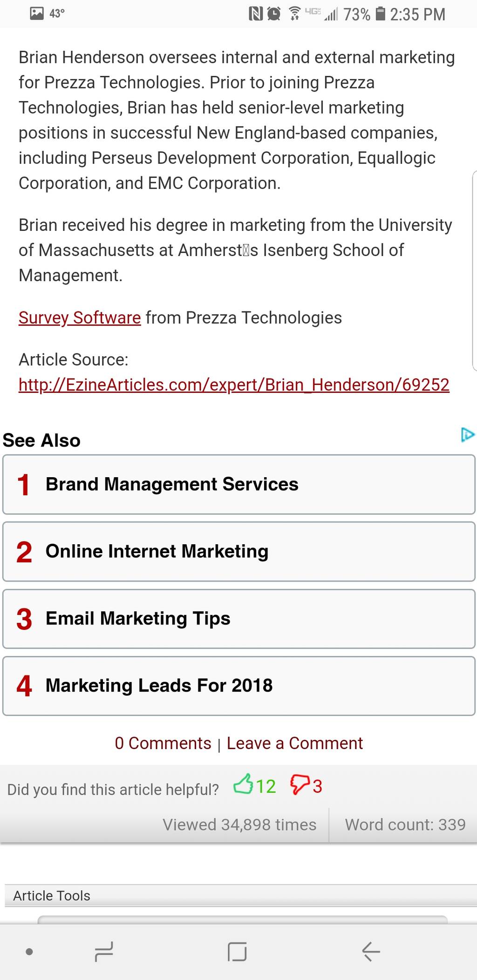Open Marketing Leads For 2018 item
477x980 pixels.
[239, 686]
